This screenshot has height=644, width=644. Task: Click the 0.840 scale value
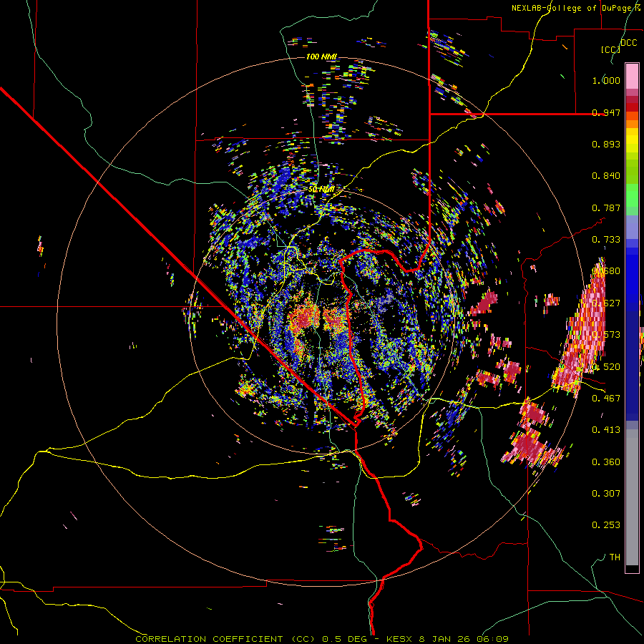coord(606,176)
